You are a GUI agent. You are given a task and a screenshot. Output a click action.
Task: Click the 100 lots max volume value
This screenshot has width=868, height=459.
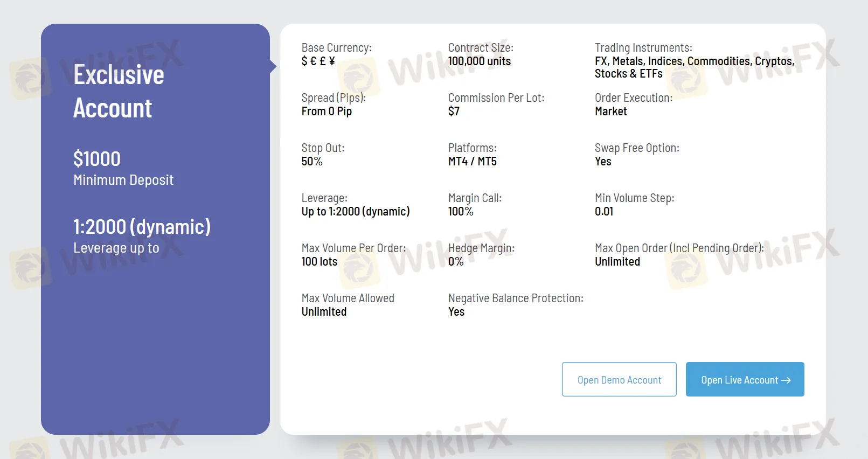tap(319, 262)
